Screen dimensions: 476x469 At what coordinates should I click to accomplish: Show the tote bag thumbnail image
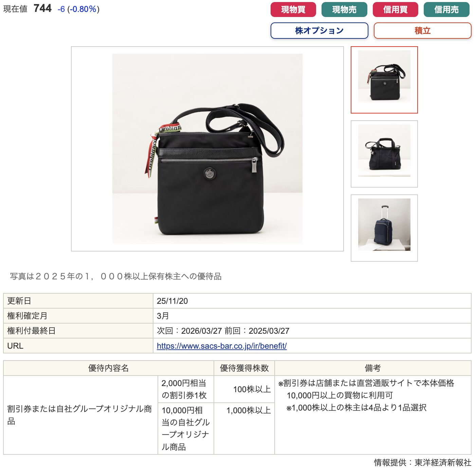click(x=384, y=154)
